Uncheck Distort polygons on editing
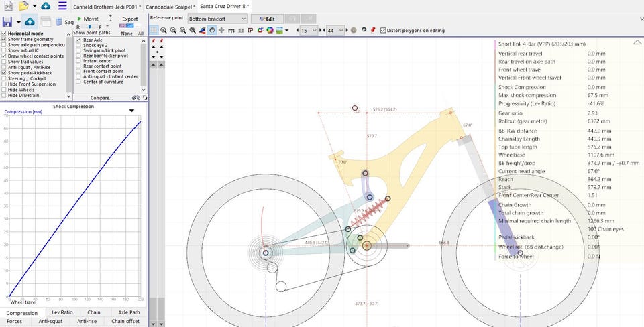 (383, 30)
